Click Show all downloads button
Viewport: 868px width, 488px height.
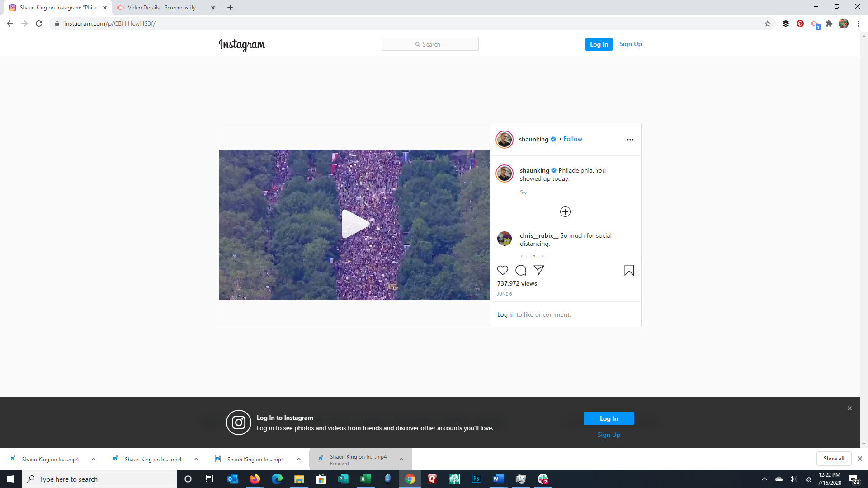pyautogui.click(x=834, y=459)
